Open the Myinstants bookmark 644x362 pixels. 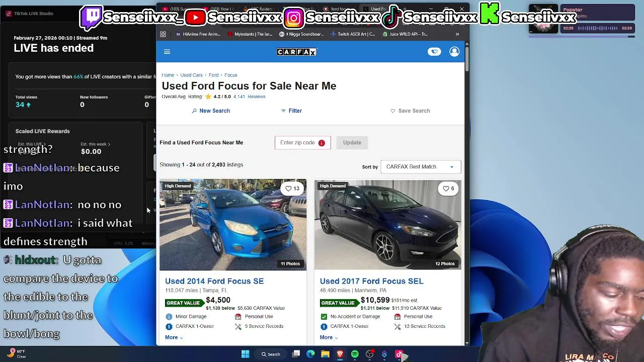pyautogui.click(x=250, y=34)
